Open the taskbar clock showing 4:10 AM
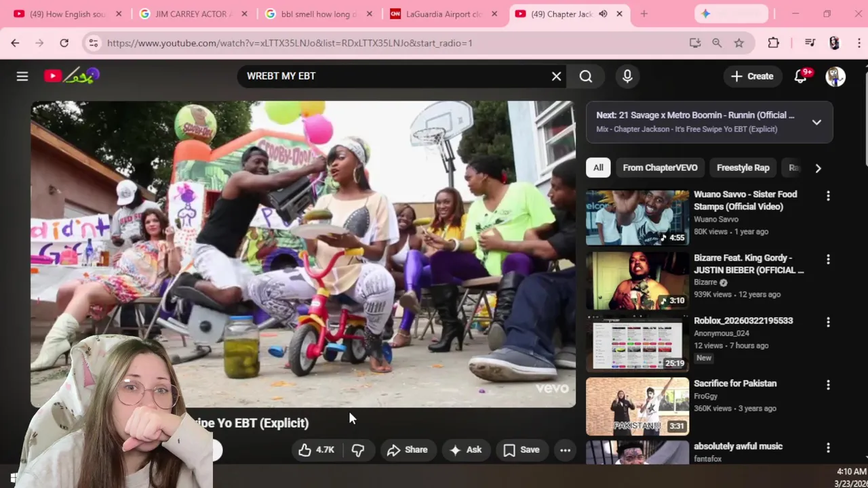The width and height of the screenshot is (868, 488). 851,477
